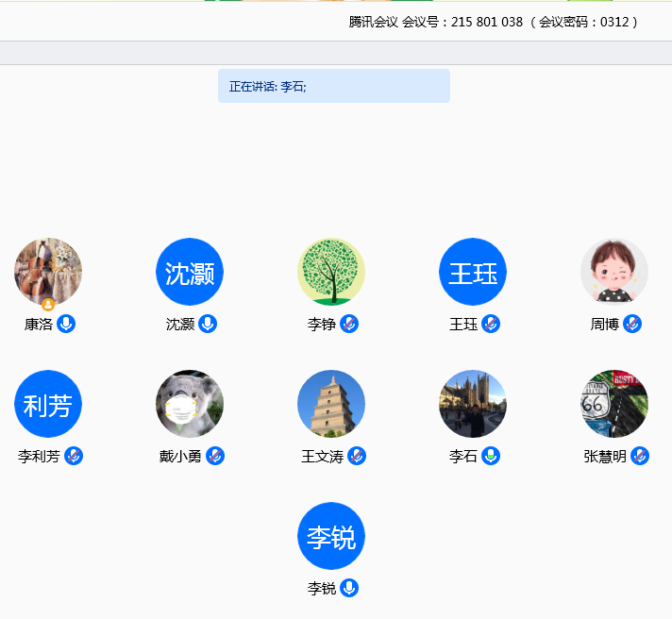This screenshot has width=672, height=619.
Task: Click the microphone icon next to 康洛
Action: pyautogui.click(x=66, y=324)
